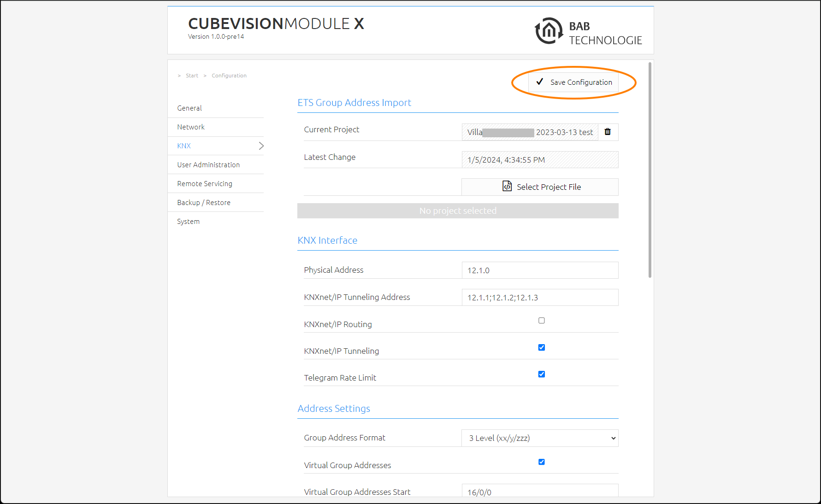Click the checkmark icon on Save Configuration
Viewport: 821px width, 504px height.
pyautogui.click(x=540, y=82)
